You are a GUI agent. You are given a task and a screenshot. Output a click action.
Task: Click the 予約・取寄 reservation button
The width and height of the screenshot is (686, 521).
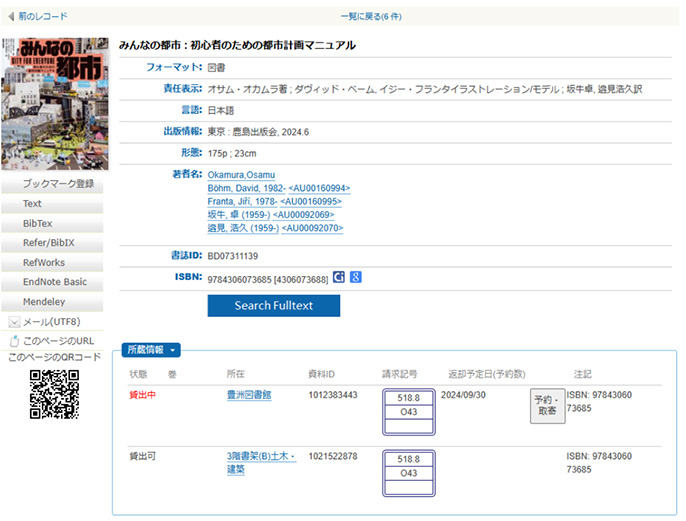point(547,406)
